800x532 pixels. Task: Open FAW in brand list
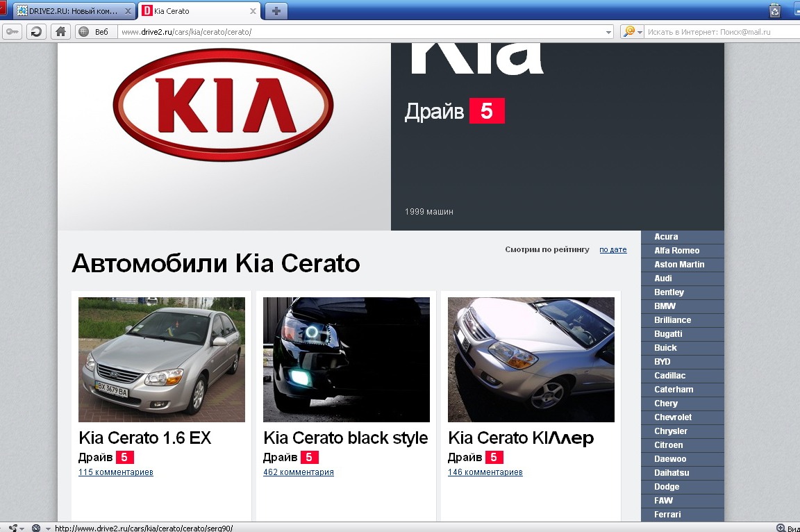pos(682,500)
